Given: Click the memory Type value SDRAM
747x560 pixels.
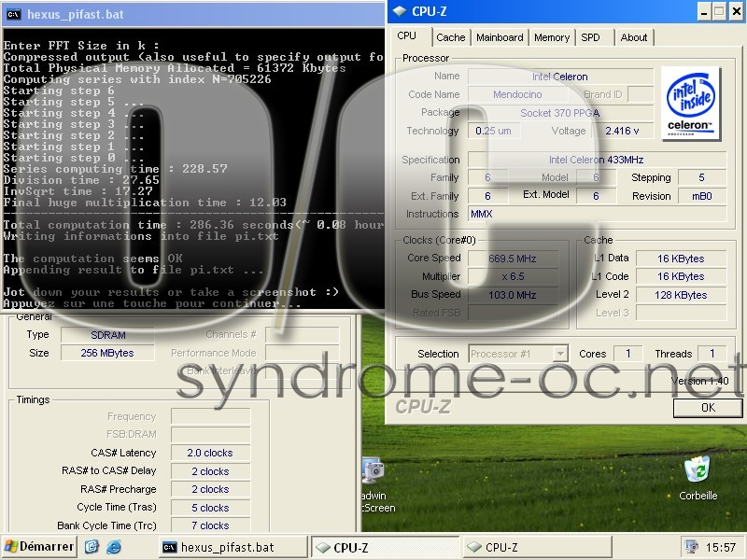Looking at the screenshot, I should (x=107, y=335).
